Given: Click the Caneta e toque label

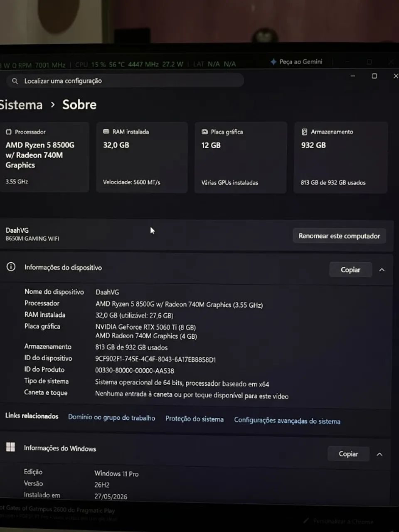Looking at the screenshot, I should point(46,392).
